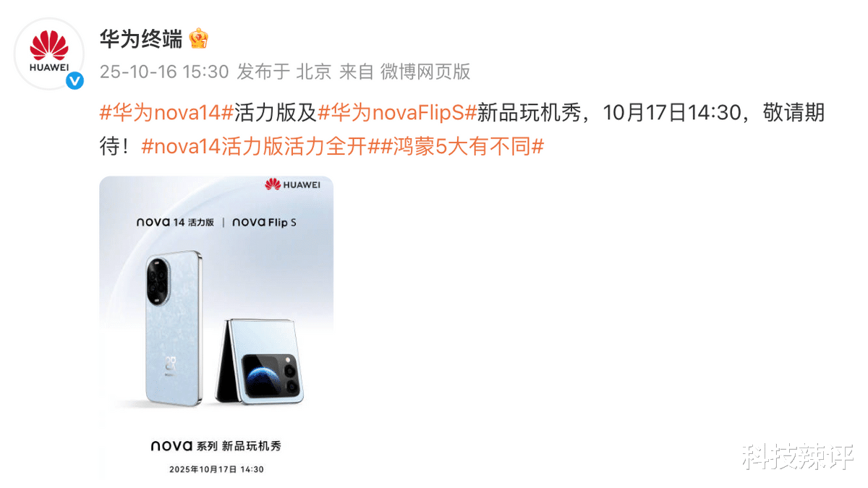
Task: Open the #华为nova14# hashtag topic
Action: point(166,113)
